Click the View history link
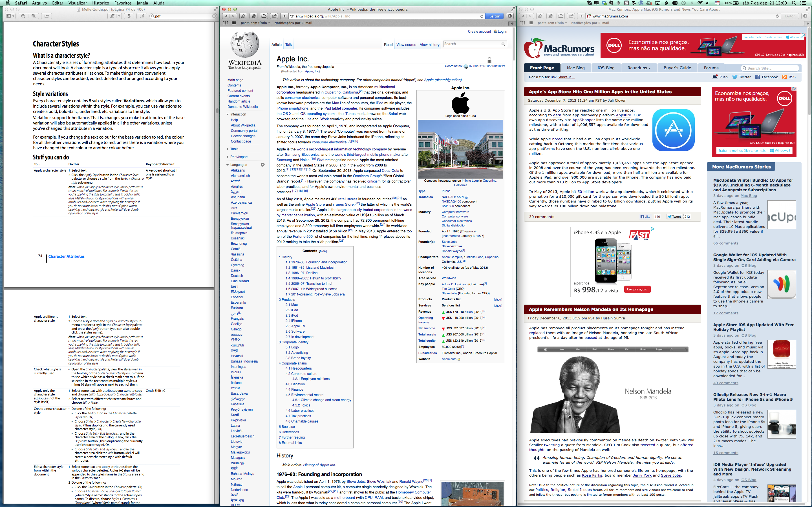 pyautogui.click(x=429, y=45)
